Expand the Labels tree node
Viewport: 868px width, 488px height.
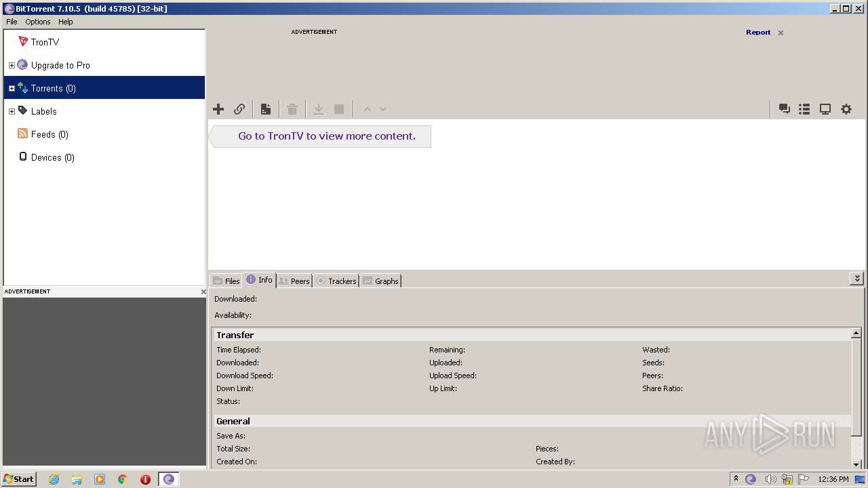(x=12, y=112)
